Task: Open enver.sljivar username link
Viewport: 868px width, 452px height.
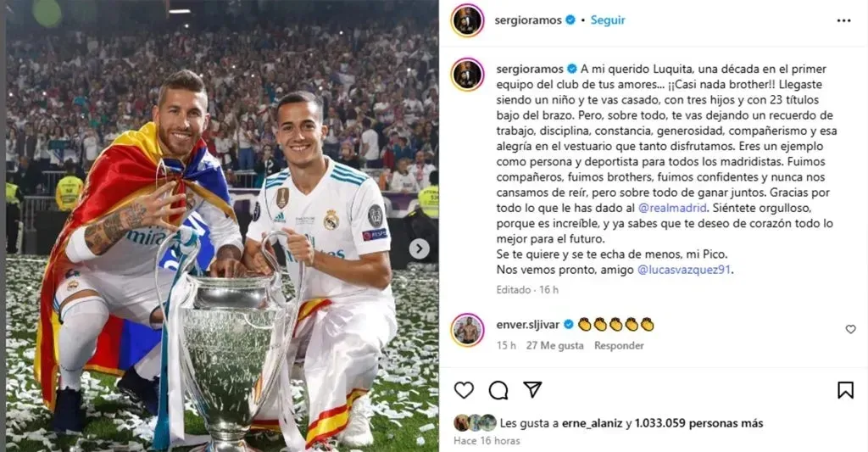Action: pyautogui.click(x=527, y=325)
